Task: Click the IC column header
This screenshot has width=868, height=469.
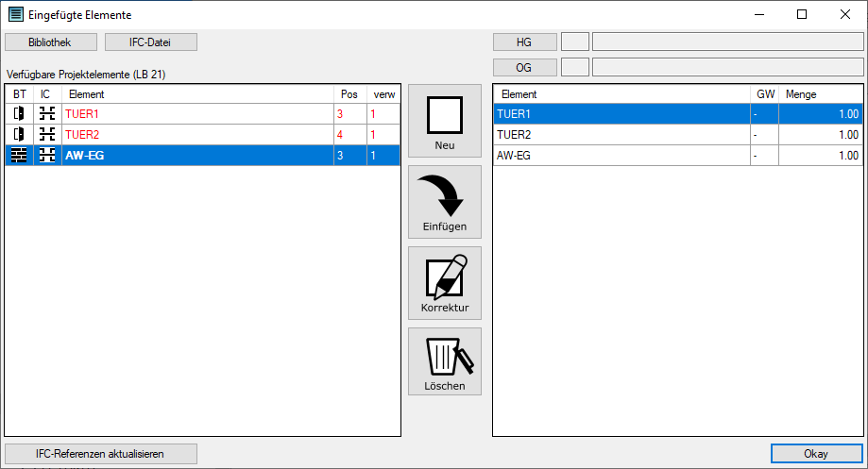Action: click(x=45, y=94)
